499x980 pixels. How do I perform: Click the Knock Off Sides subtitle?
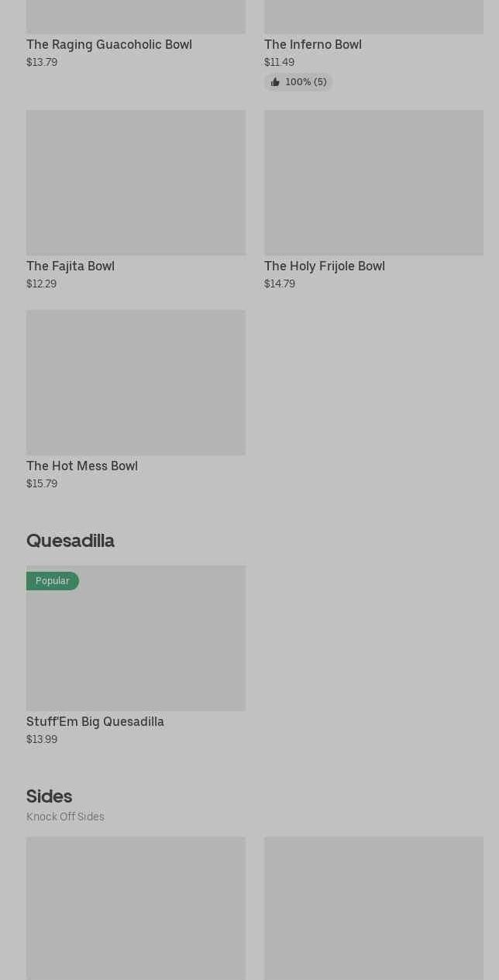tap(65, 817)
